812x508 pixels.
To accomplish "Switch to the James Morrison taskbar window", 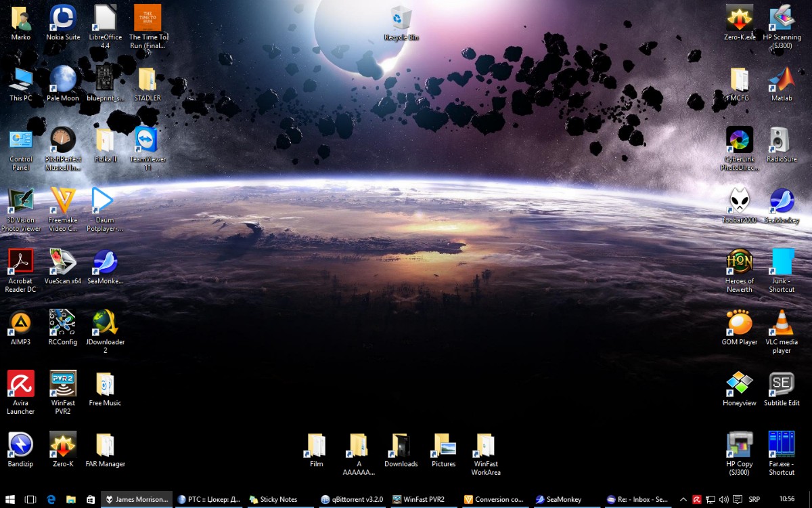I will coord(137,499).
